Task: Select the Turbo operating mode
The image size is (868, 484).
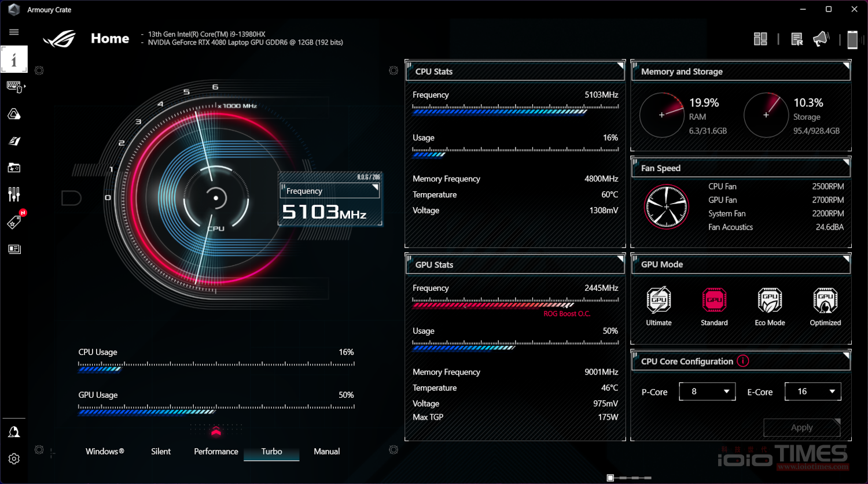Action: 271,452
